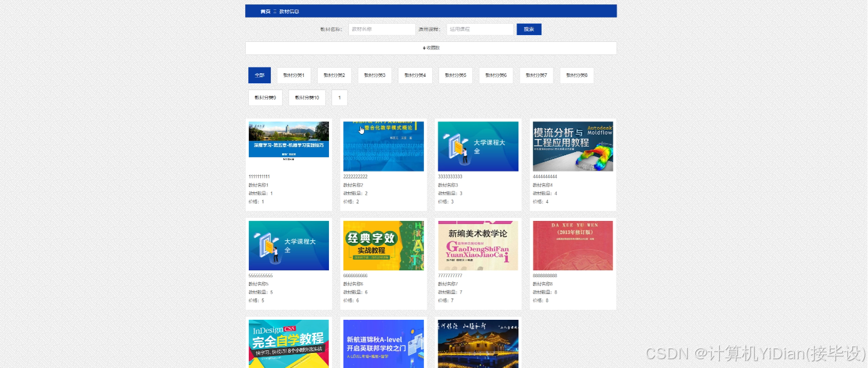Image resolution: width=868 pixels, height=368 pixels.
Task: Select the title 教材名称4
Action: point(543,185)
